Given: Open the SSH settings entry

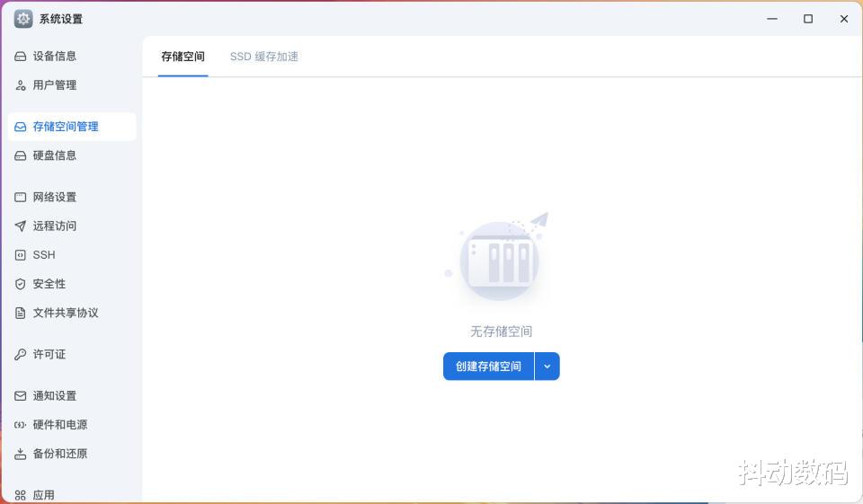Looking at the screenshot, I should [72, 255].
